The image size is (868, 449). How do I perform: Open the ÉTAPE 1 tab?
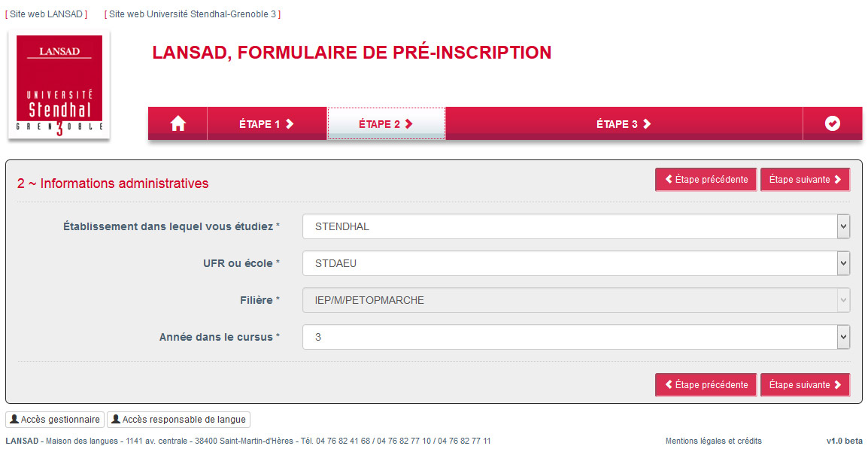[267, 123]
